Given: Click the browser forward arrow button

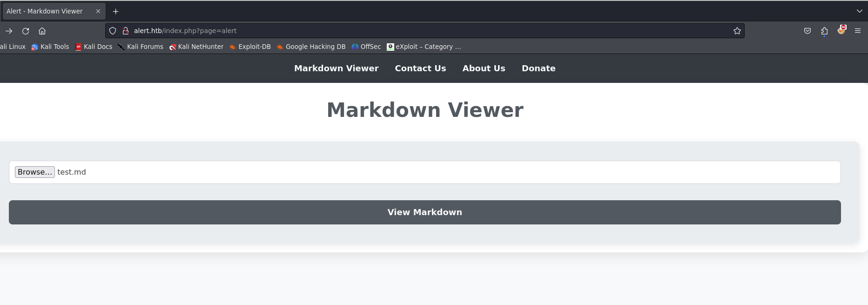Looking at the screenshot, I should 9,31.
